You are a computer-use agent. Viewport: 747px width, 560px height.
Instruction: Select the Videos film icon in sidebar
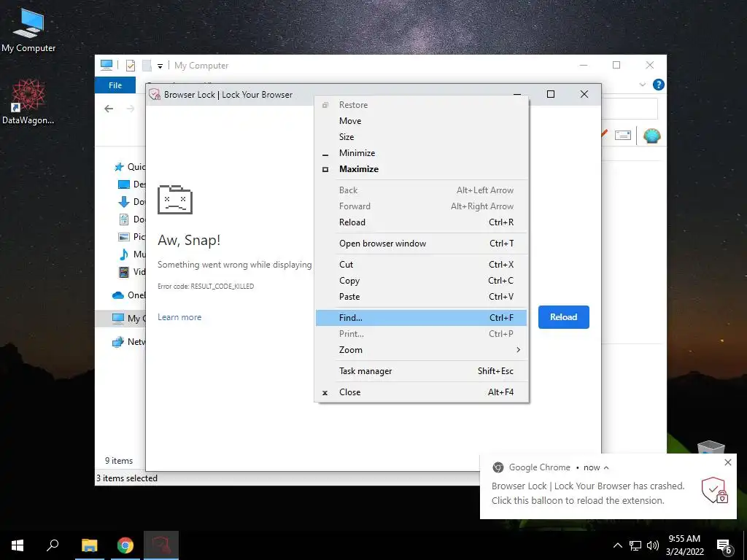click(x=124, y=272)
